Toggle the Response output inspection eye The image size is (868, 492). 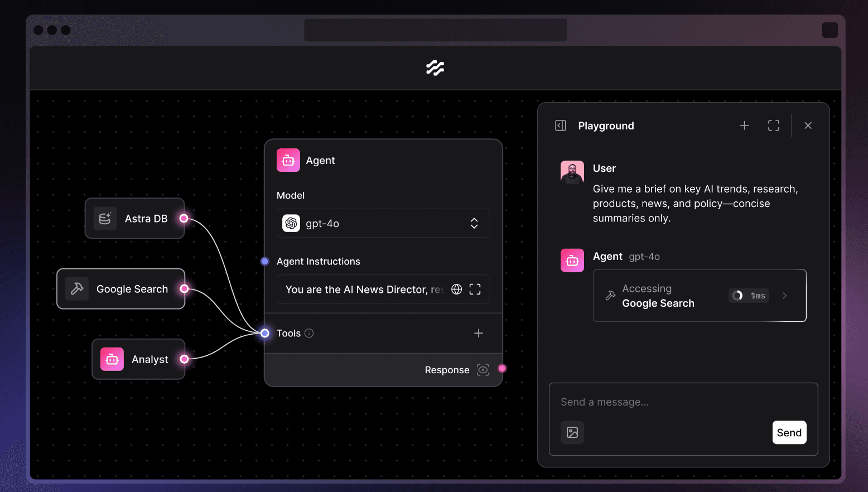[x=483, y=370]
